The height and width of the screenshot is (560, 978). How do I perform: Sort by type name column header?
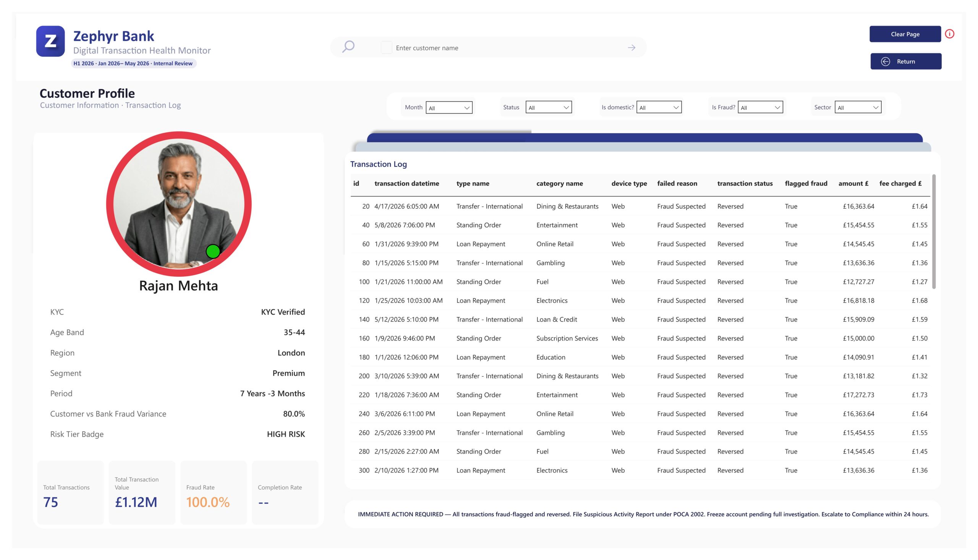tap(473, 184)
